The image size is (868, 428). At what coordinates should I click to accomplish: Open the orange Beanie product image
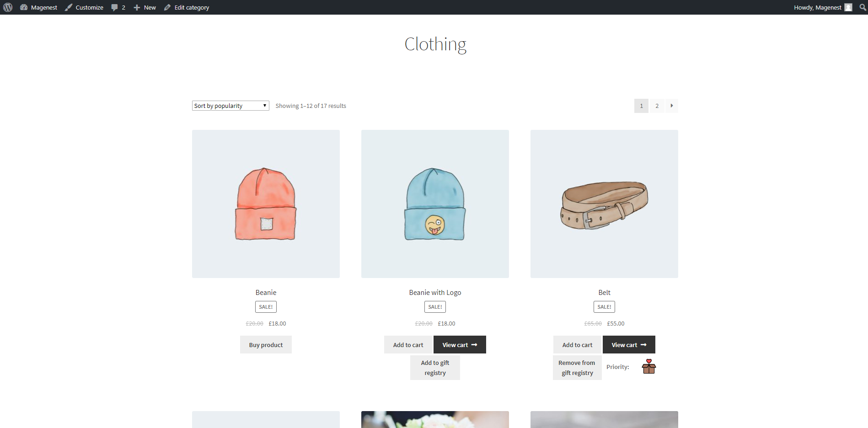[266, 204]
